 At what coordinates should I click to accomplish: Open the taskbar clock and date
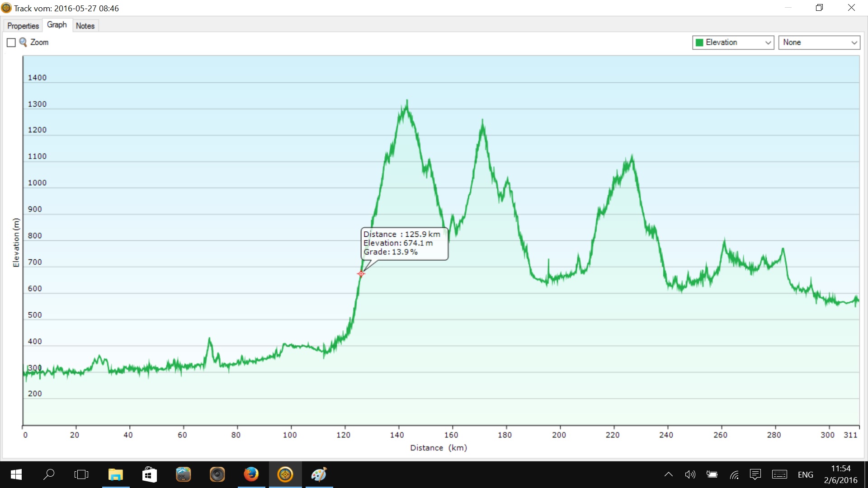coord(840,474)
